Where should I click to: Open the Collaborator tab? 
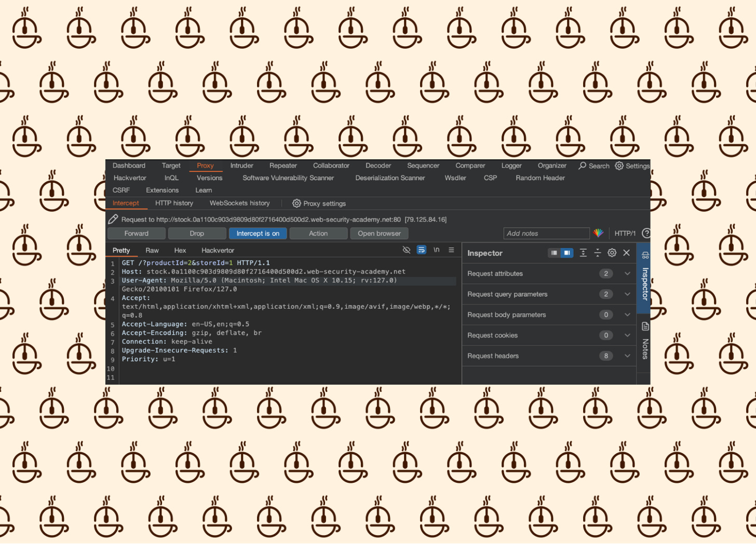(331, 166)
